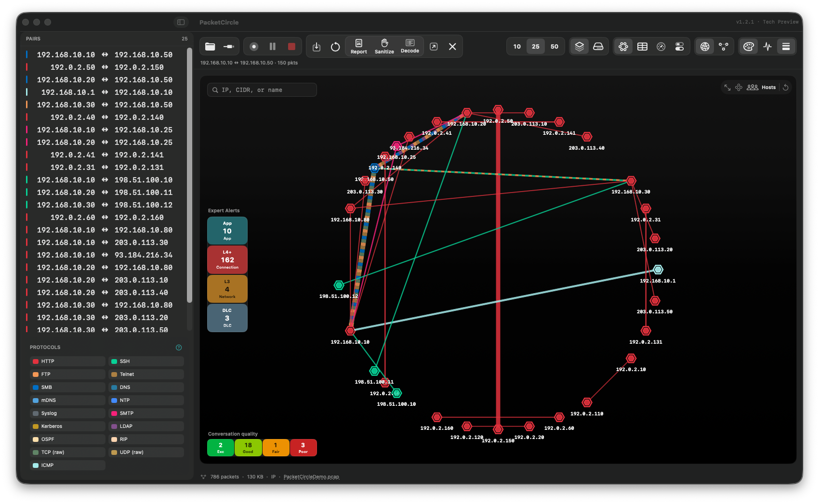The height and width of the screenshot is (504, 819).
Task: Start capture with the record button
Action: tap(254, 47)
